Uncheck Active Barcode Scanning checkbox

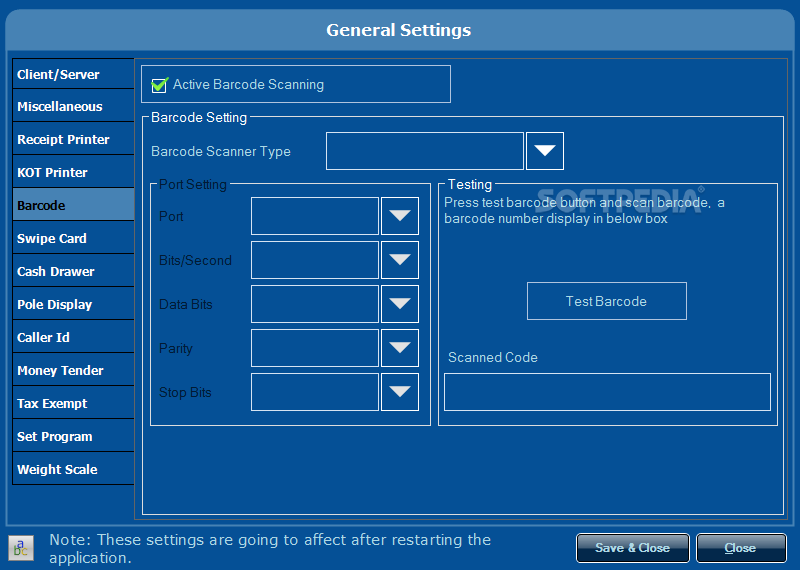pyautogui.click(x=160, y=85)
